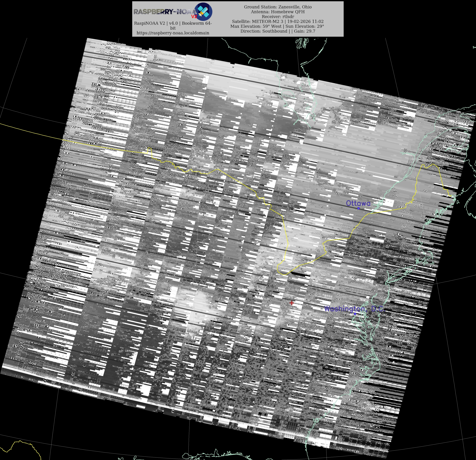Click the RaspiNOAA V2 version text
This screenshot has width=476, height=460.
coord(173,23)
